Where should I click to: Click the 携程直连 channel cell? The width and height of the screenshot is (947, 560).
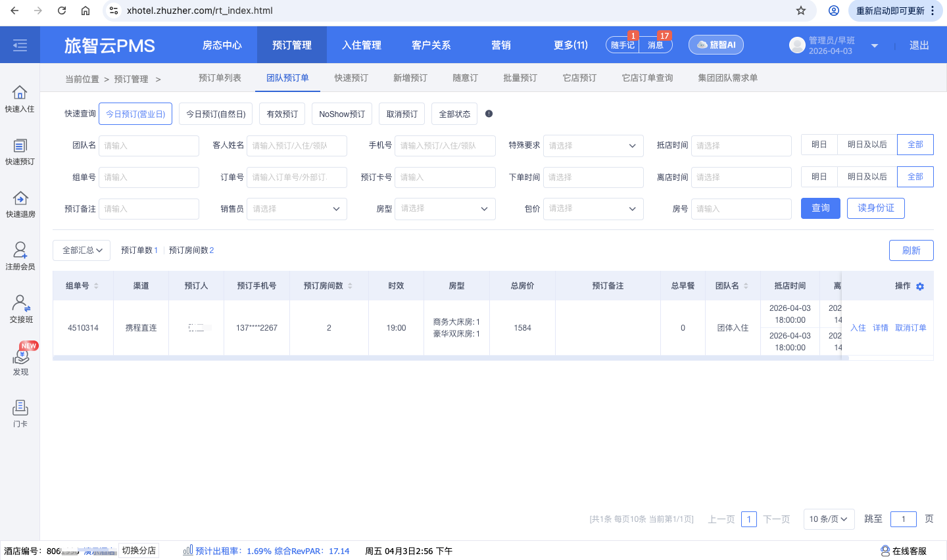[x=141, y=327]
